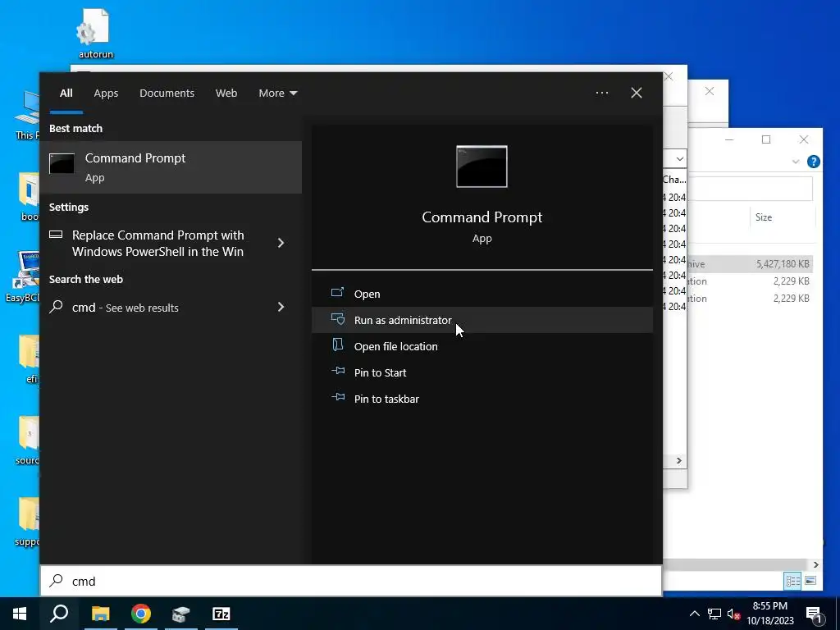This screenshot has width=840, height=630.
Task: Open File Explorer from the taskbar
Action: pyautogui.click(x=100, y=614)
